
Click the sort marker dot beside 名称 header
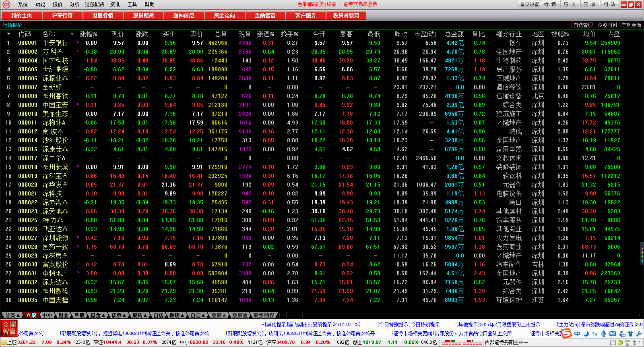pyautogui.click(x=72, y=34)
